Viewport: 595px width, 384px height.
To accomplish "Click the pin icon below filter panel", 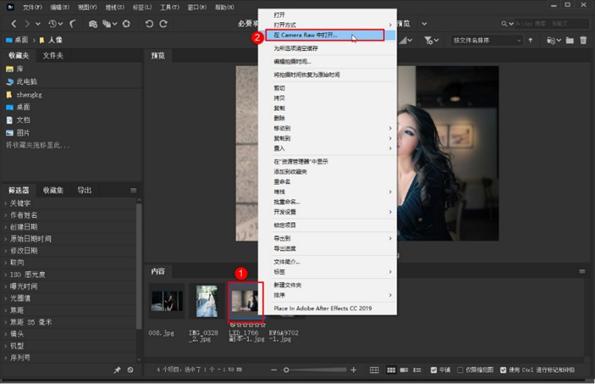I will 117,370.
